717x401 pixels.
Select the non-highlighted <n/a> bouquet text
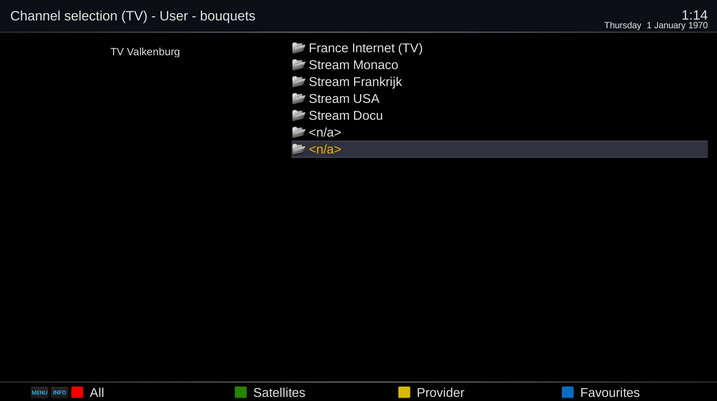(x=325, y=133)
